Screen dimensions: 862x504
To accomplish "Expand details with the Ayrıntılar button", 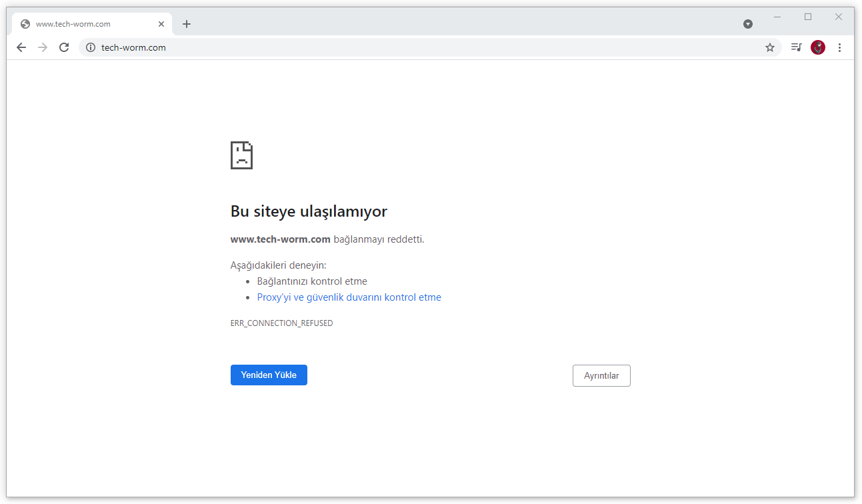I will tap(601, 375).
